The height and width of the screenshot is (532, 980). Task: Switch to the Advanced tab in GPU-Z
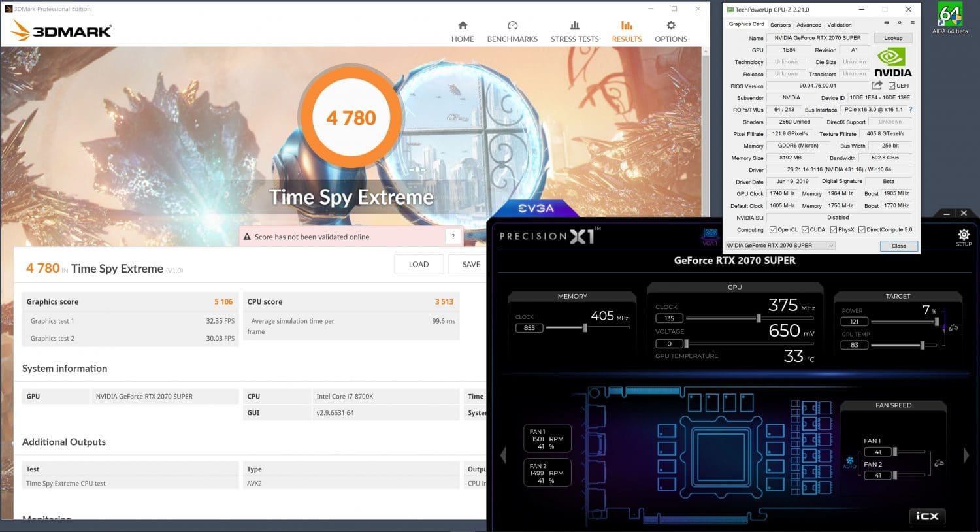coord(809,25)
